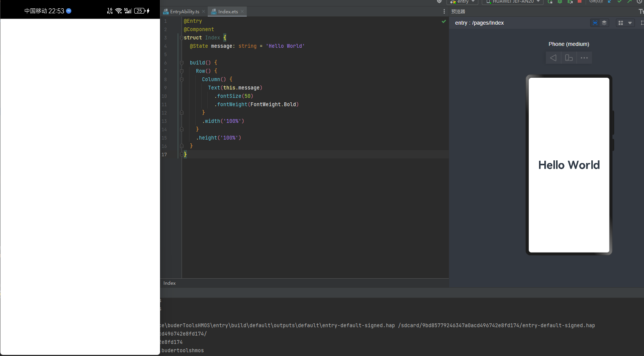Click FontWeight.Bold on line 11

273,105
